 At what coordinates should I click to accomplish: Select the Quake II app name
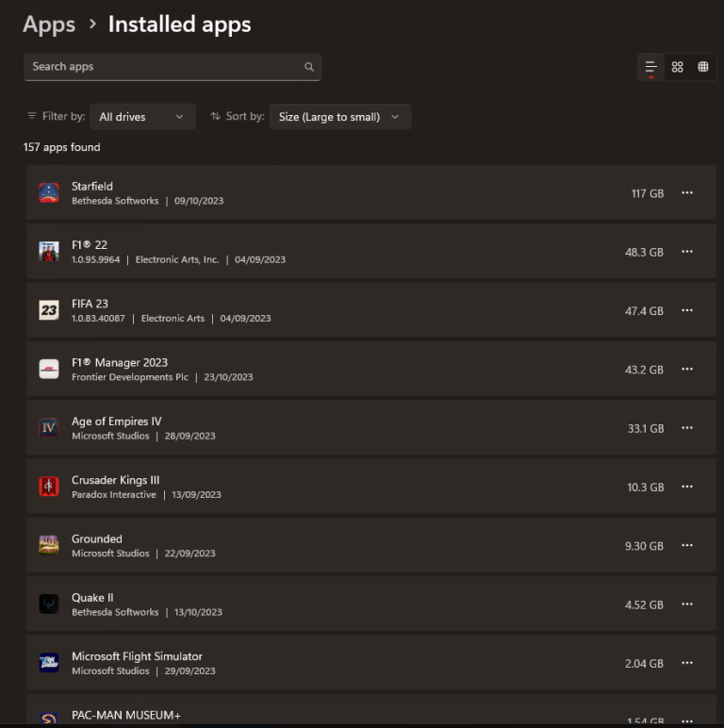click(x=92, y=598)
